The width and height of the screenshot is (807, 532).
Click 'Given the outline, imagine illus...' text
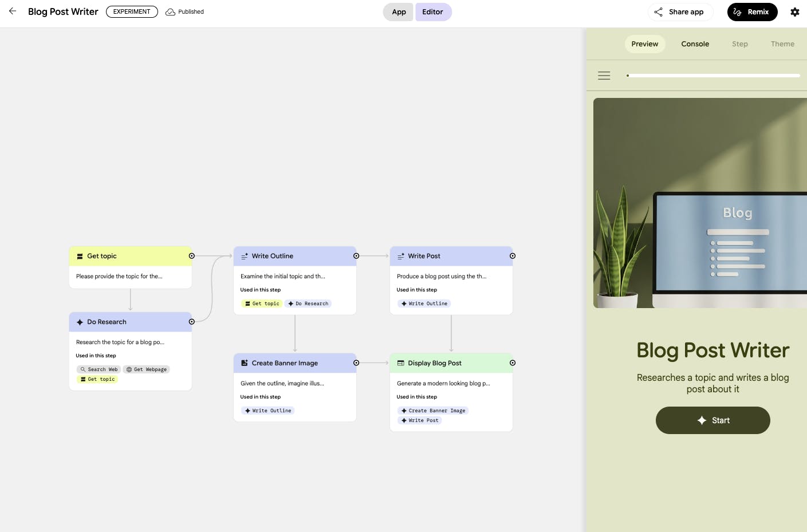pos(282,383)
